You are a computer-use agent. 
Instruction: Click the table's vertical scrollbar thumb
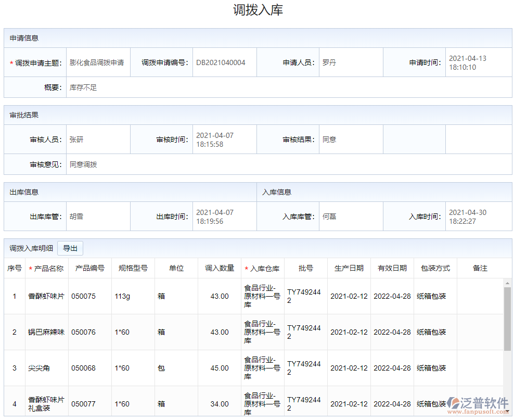tap(507, 319)
